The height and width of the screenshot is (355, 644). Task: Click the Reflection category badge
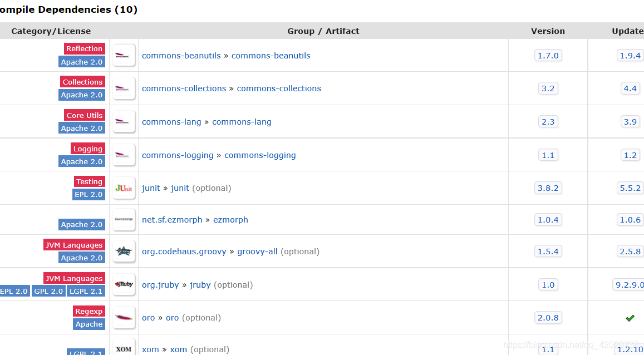(x=84, y=48)
